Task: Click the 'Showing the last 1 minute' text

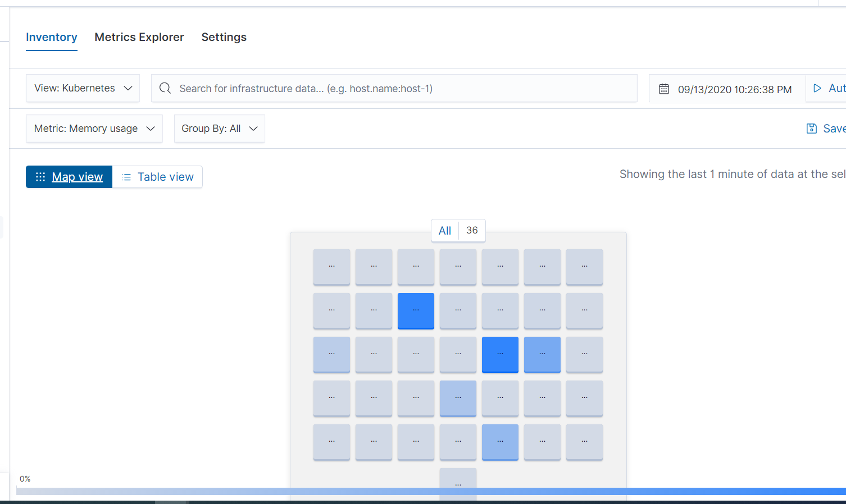Action: (733, 174)
